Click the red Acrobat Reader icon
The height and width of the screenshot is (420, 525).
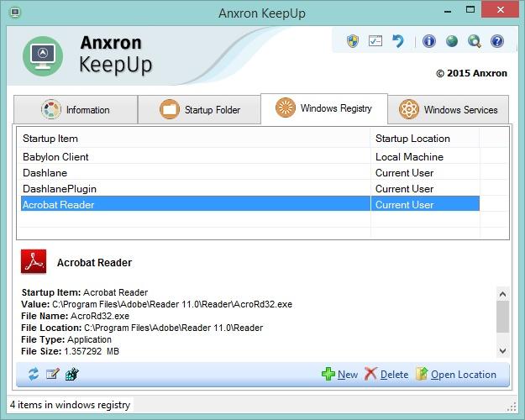click(x=34, y=261)
